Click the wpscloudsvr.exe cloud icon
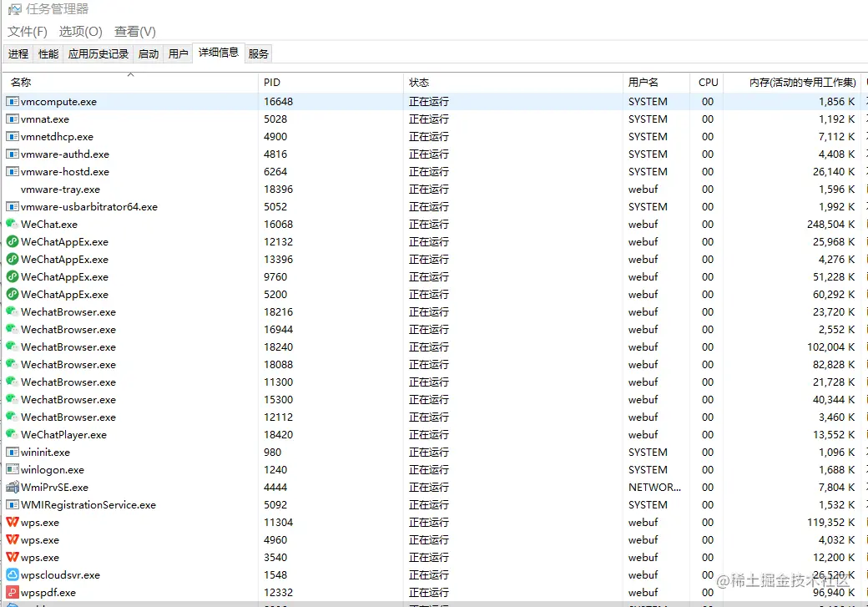 [x=13, y=575]
